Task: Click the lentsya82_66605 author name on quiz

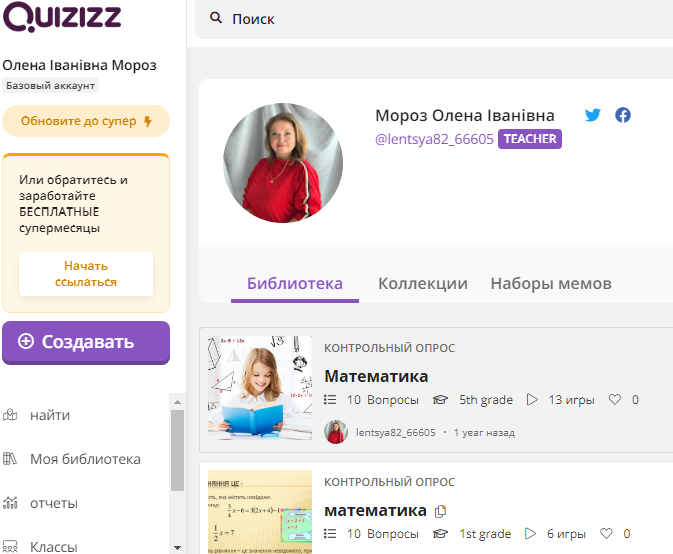Action: click(x=395, y=432)
